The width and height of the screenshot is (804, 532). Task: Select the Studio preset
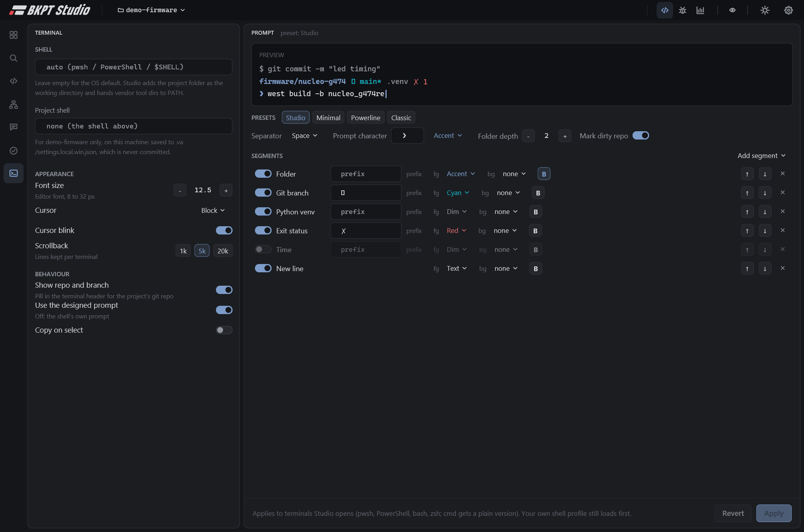click(296, 117)
